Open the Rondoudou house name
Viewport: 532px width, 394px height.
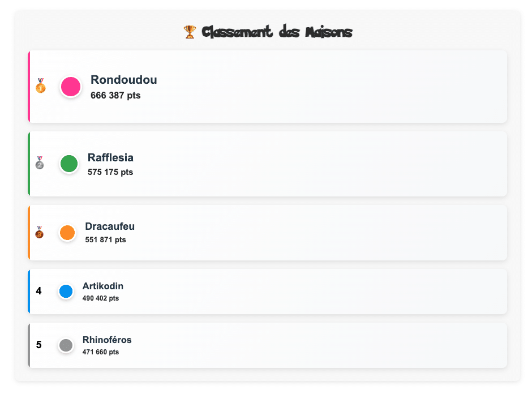(124, 80)
